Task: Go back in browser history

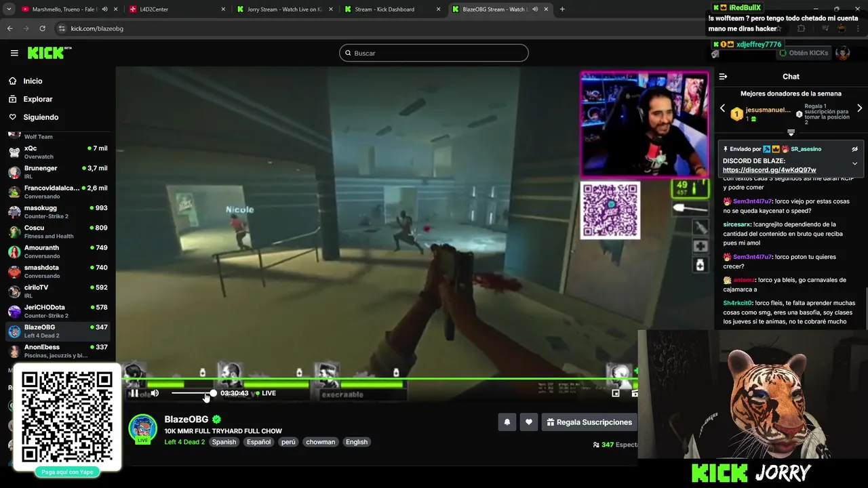Action: 9,28
